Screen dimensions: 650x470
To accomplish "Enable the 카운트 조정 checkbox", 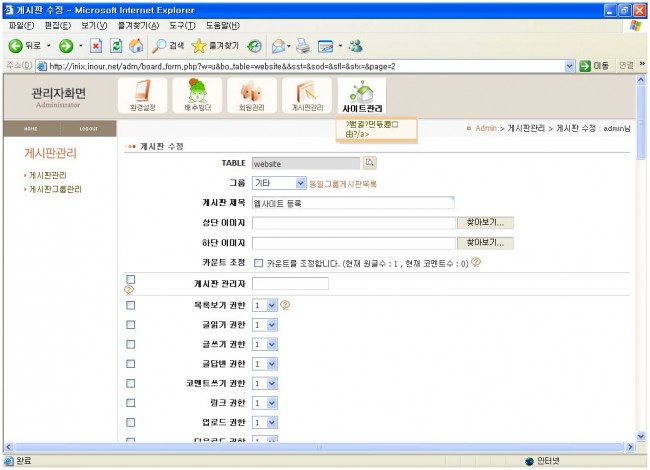I will [259, 263].
